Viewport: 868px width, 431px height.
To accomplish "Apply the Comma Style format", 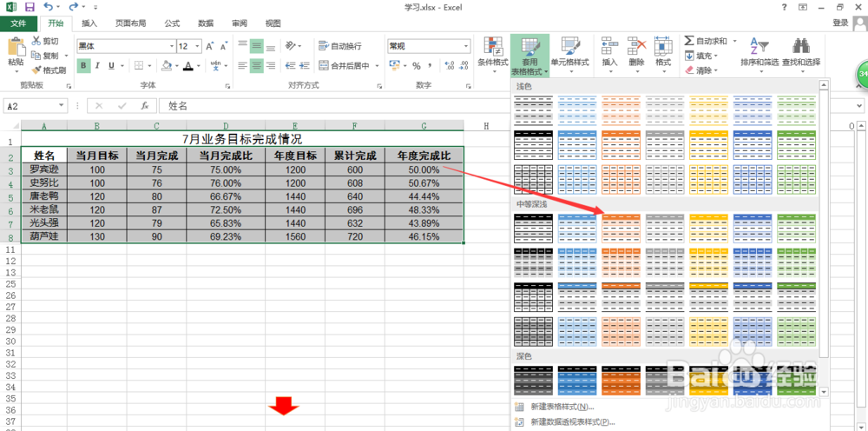I will point(431,66).
